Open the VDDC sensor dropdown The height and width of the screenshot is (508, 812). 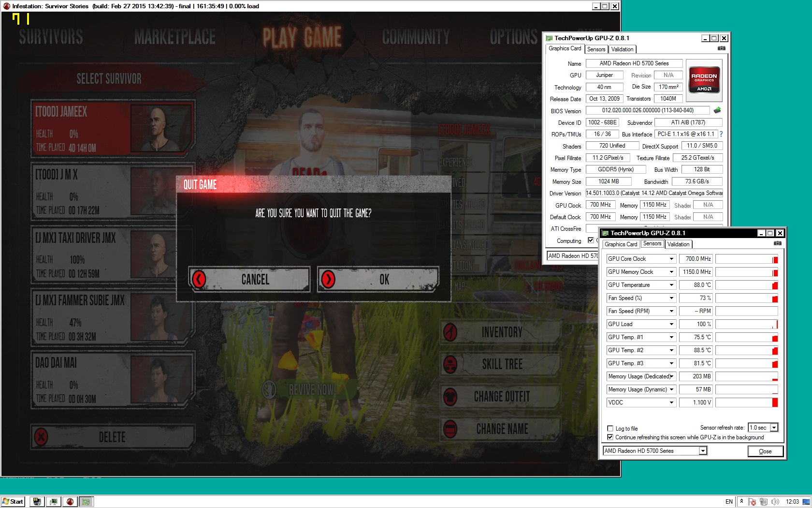tap(671, 403)
